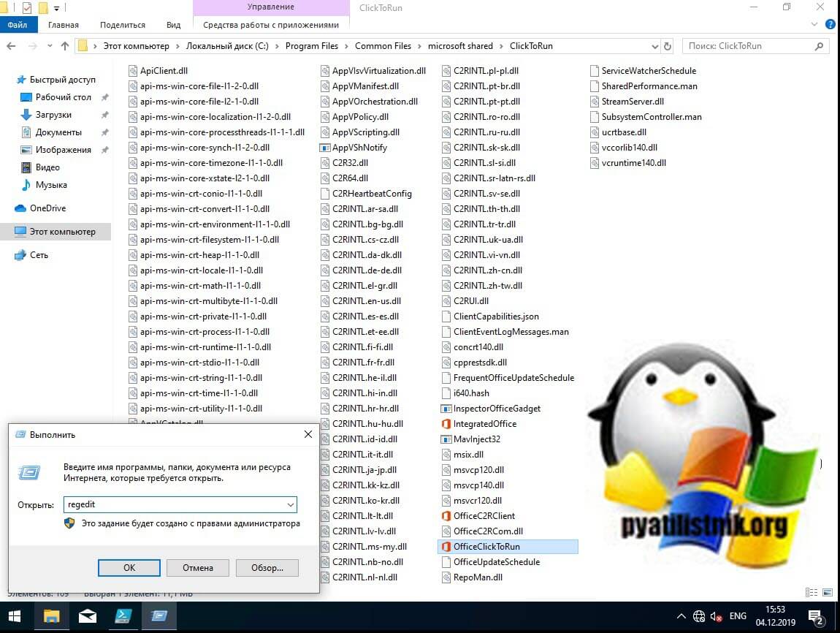Open the Windows Start menu
The image size is (840, 633).
click(x=15, y=617)
